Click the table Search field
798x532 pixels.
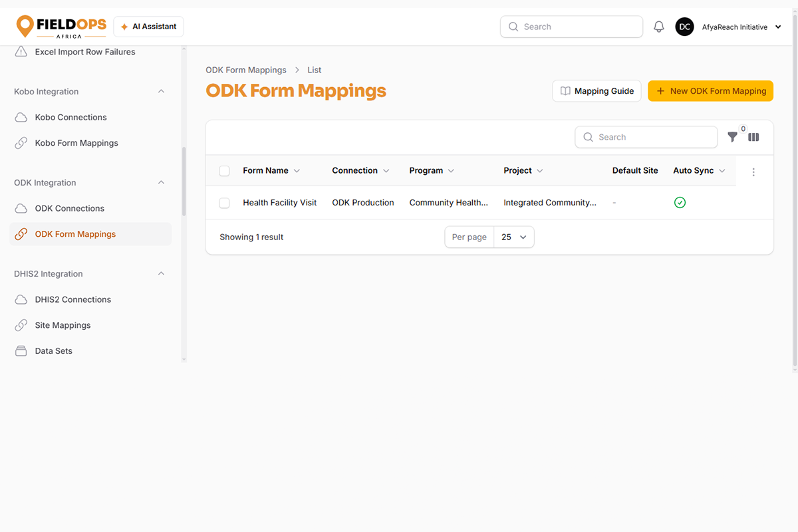[x=646, y=137]
